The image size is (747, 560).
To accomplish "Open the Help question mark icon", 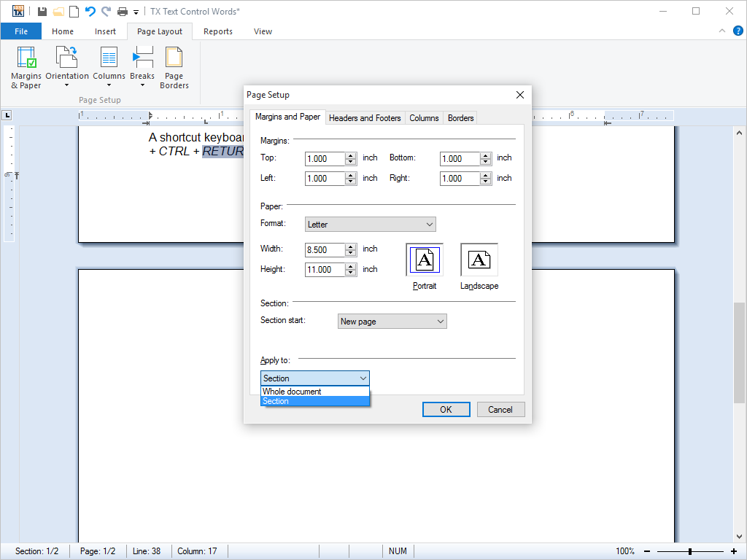I will [x=737, y=31].
